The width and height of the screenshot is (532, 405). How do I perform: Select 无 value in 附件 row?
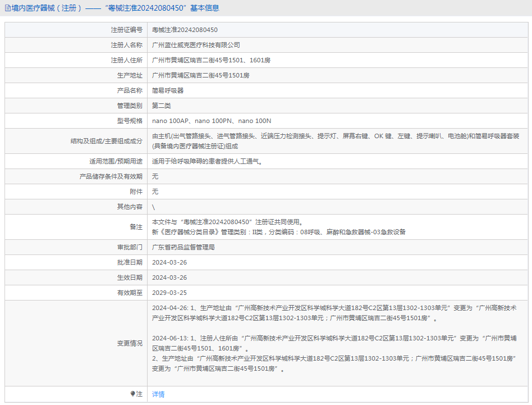[155, 192]
